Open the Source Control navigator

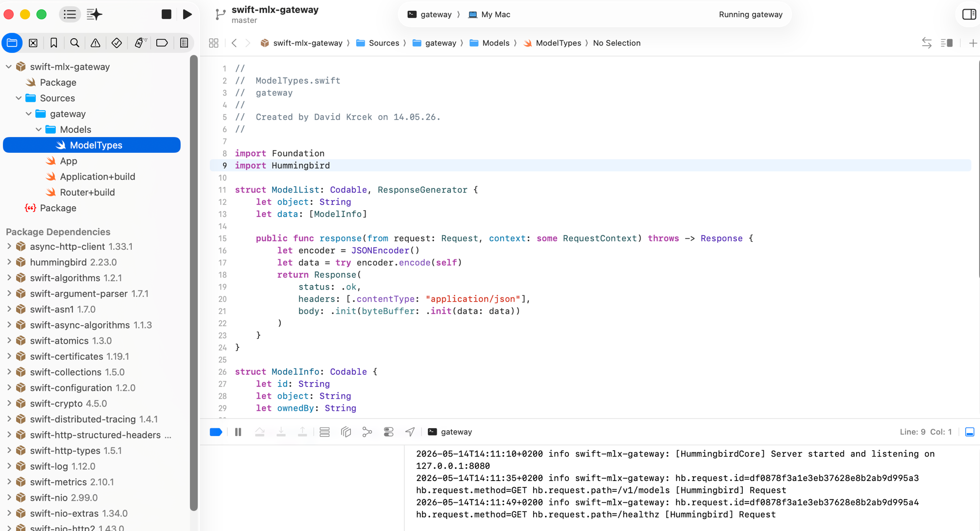[33, 43]
